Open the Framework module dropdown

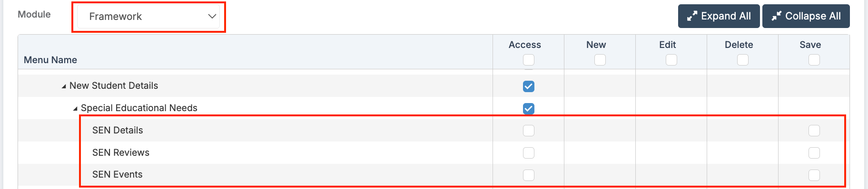click(x=148, y=17)
